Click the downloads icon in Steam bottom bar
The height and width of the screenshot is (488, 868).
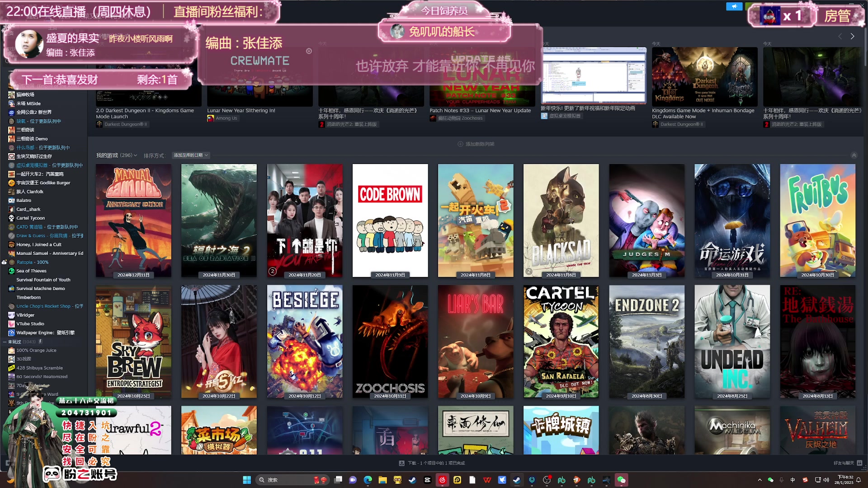[x=401, y=463]
